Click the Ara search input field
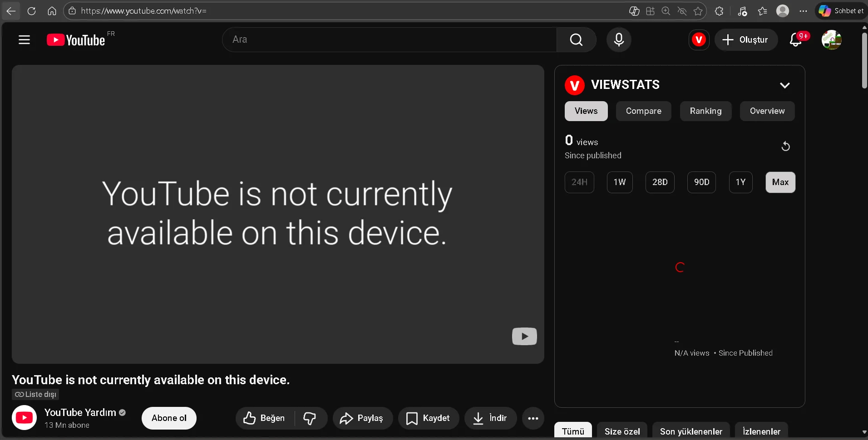 click(390, 40)
